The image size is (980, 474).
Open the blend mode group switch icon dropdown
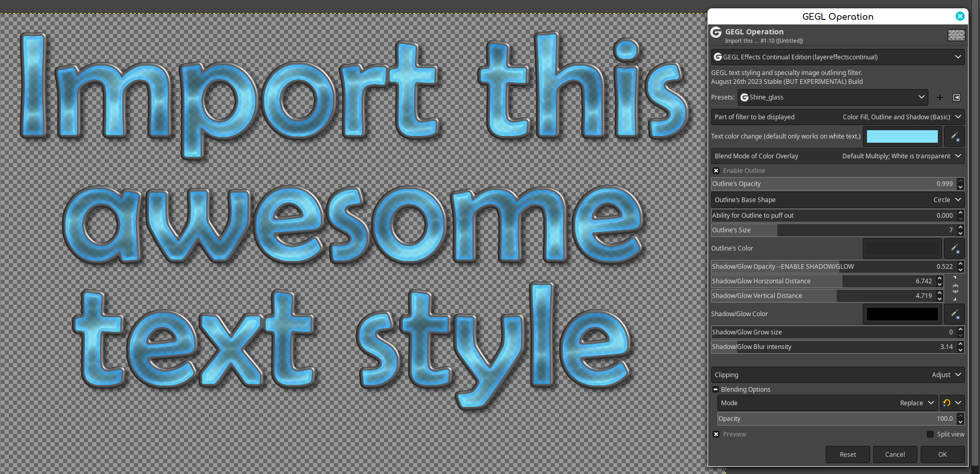952,403
